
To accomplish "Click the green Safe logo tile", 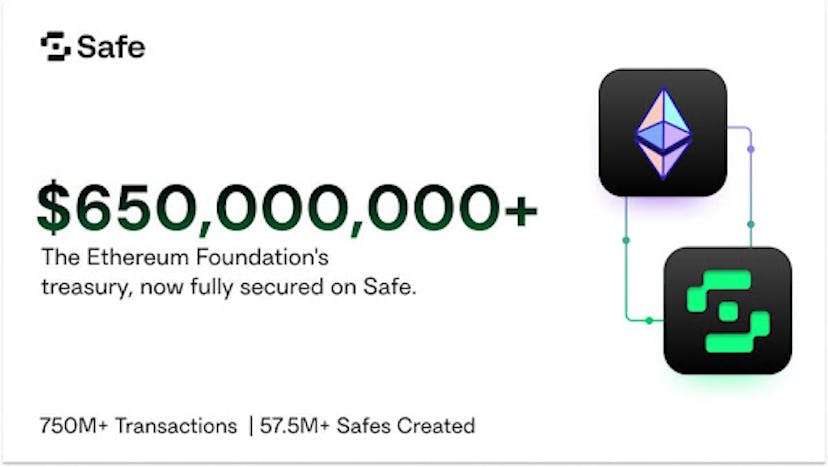I will (x=727, y=310).
